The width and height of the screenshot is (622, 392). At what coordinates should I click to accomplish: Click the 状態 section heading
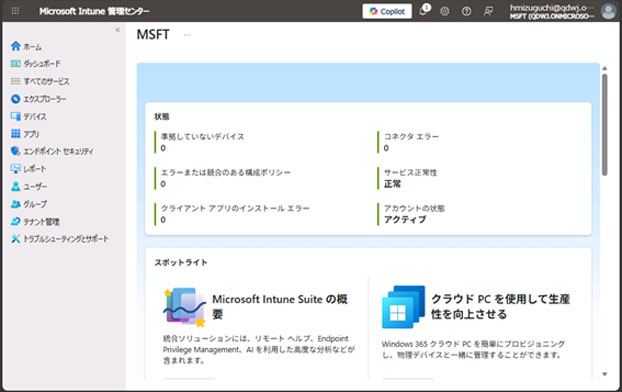tap(162, 116)
